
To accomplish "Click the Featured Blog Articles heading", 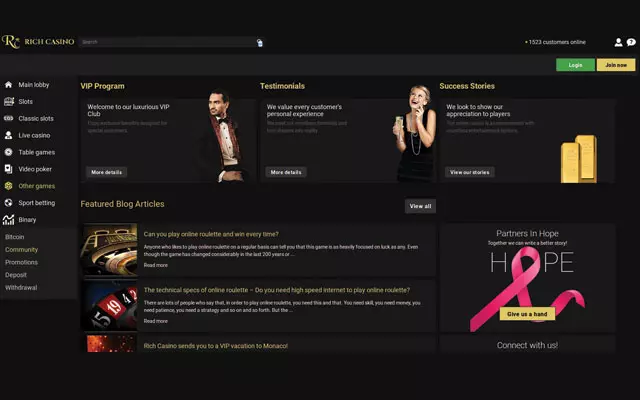I will 122,204.
